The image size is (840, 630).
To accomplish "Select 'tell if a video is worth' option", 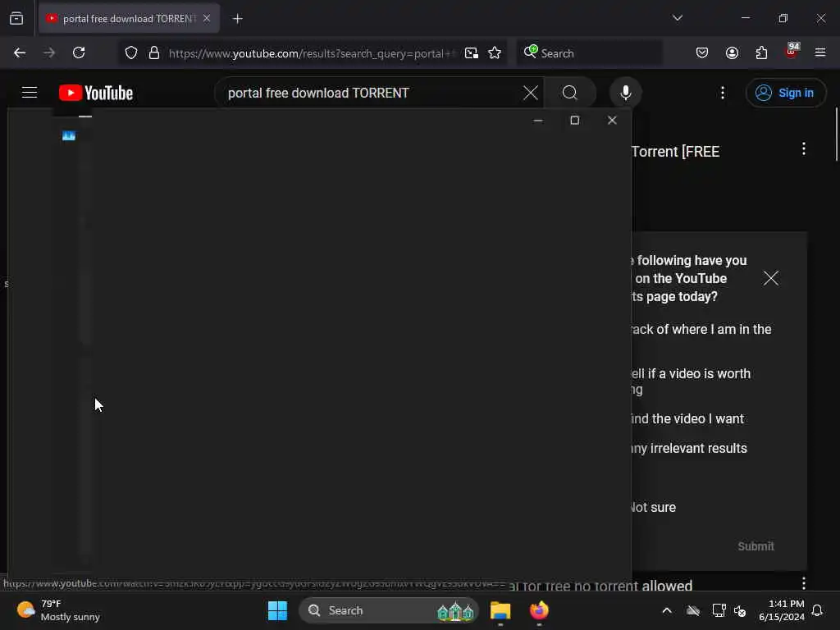I will (691, 381).
